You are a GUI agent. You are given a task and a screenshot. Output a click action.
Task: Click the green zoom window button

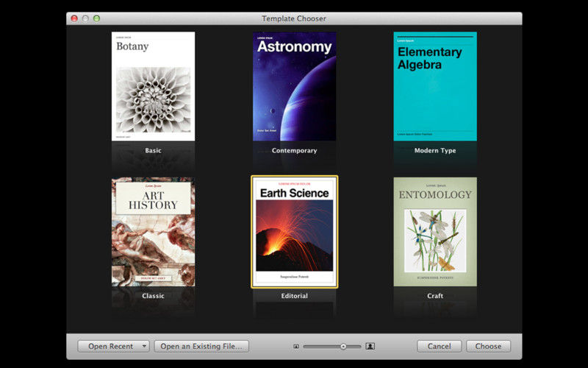click(x=97, y=18)
